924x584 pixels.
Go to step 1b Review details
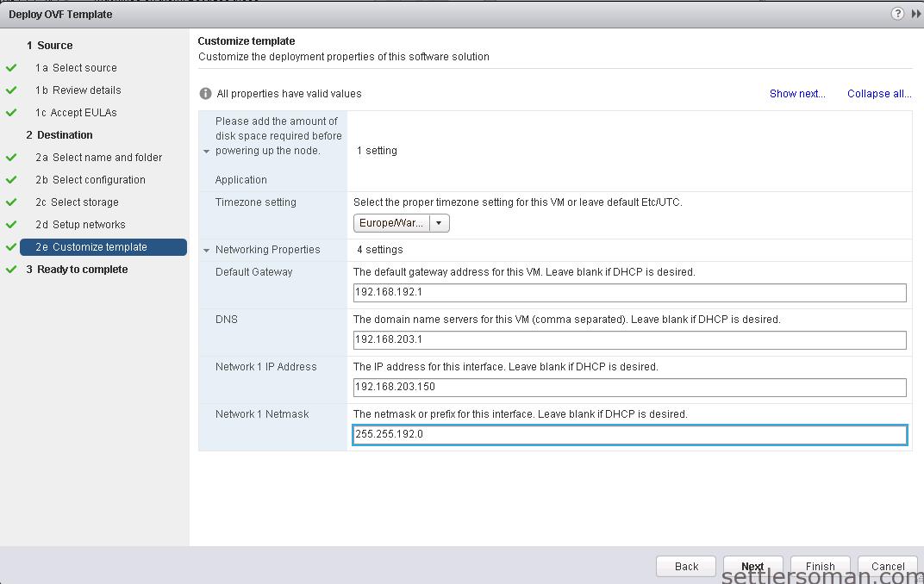[86, 90]
